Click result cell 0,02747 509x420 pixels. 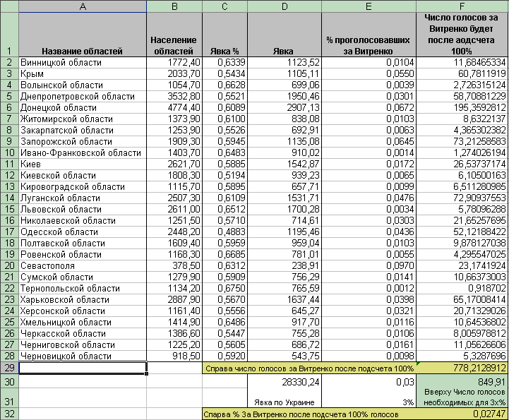click(x=462, y=414)
